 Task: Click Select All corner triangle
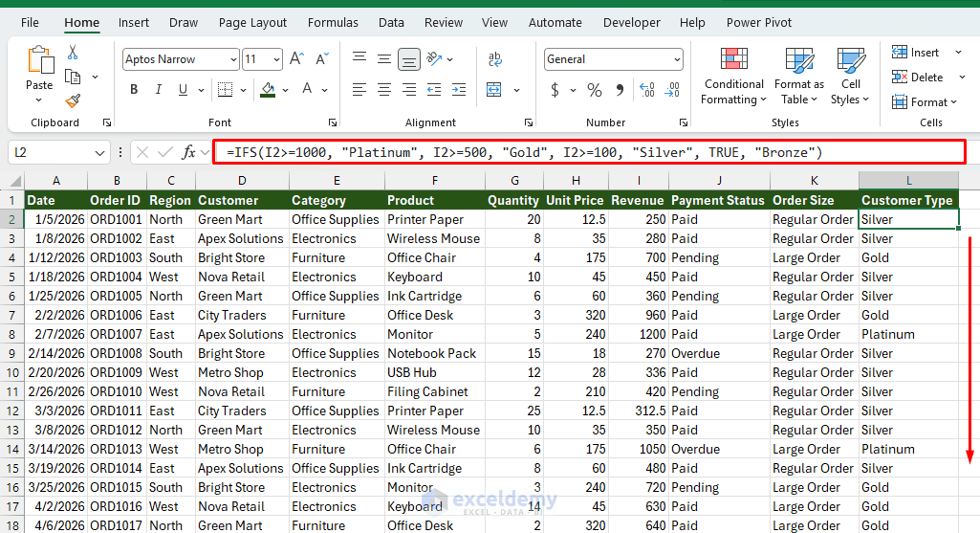(15, 182)
